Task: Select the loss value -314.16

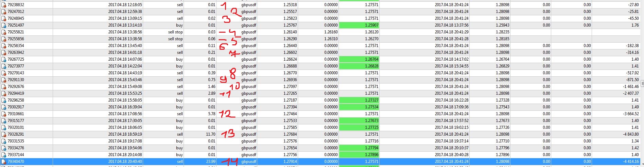Action: (x=632, y=52)
